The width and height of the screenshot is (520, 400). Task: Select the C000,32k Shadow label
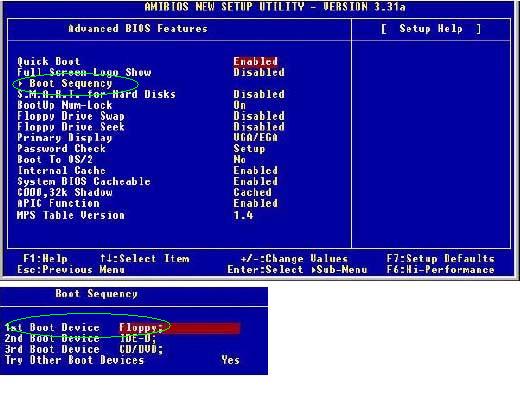click(65, 192)
